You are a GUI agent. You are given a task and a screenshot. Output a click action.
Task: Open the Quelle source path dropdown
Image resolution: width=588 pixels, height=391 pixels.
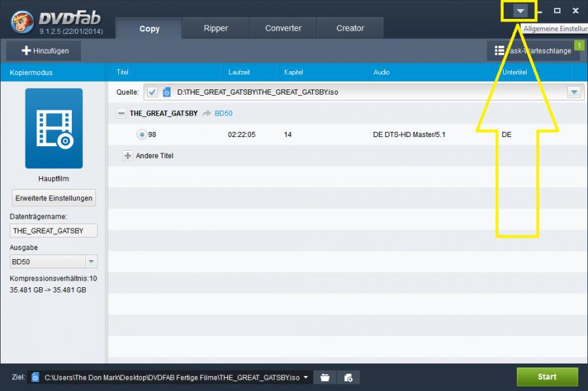click(574, 92)
